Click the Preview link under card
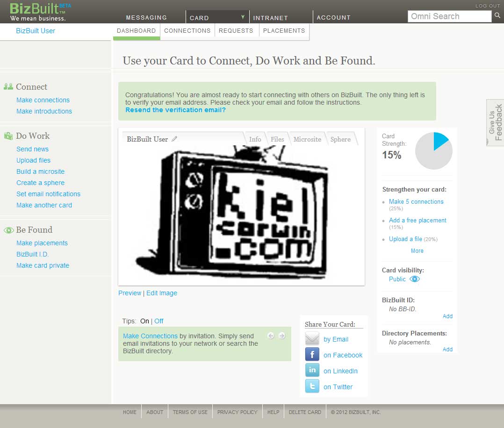This screenshot has width=504, height=428. click(130, 293)
